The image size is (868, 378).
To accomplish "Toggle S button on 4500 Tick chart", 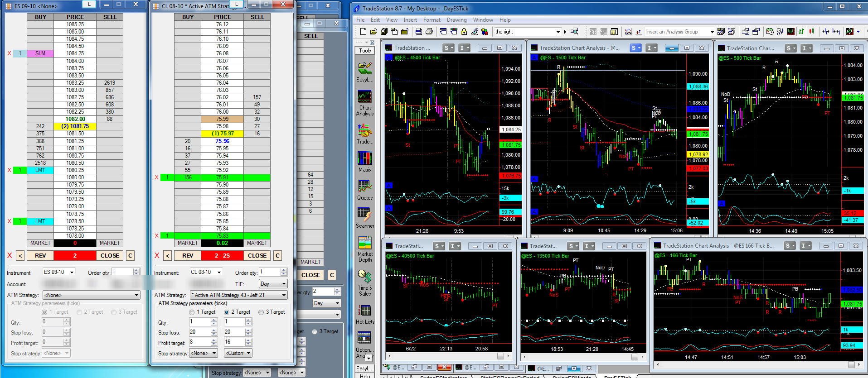I will pos(448,48).
